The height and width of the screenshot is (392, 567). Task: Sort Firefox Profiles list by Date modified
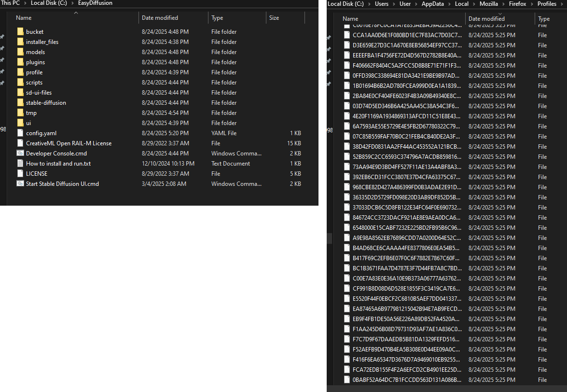click(486, 19)
